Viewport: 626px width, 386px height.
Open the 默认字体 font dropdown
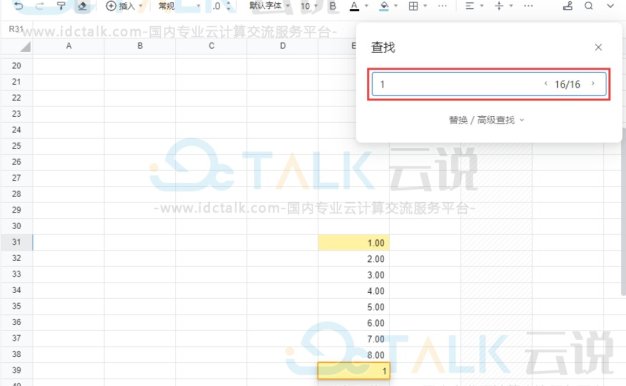click(269, 6)
